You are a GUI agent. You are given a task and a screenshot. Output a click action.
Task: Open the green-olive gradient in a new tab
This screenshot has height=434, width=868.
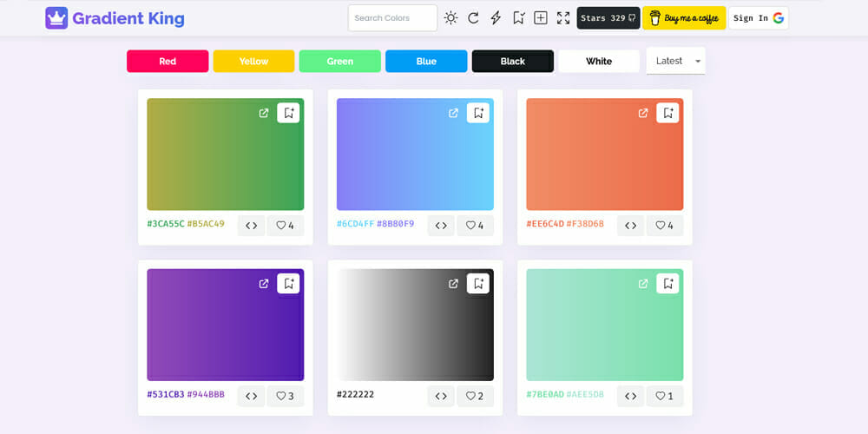point(264,113)
